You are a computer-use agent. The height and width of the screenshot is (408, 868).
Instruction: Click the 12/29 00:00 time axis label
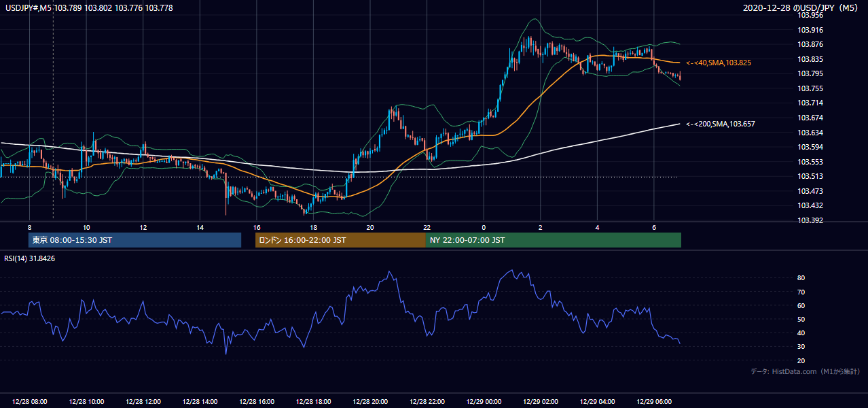[484, 402]
